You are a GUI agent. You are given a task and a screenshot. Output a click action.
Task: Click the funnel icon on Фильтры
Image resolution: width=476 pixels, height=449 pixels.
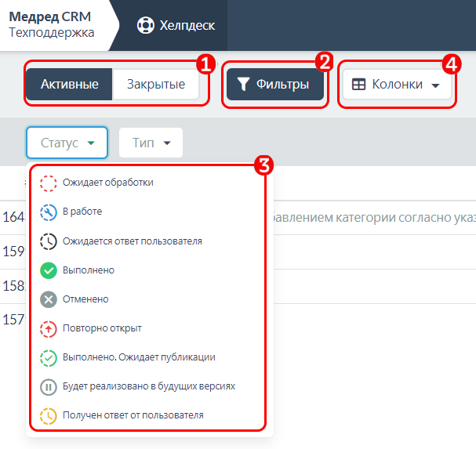(x=243, y=84)
